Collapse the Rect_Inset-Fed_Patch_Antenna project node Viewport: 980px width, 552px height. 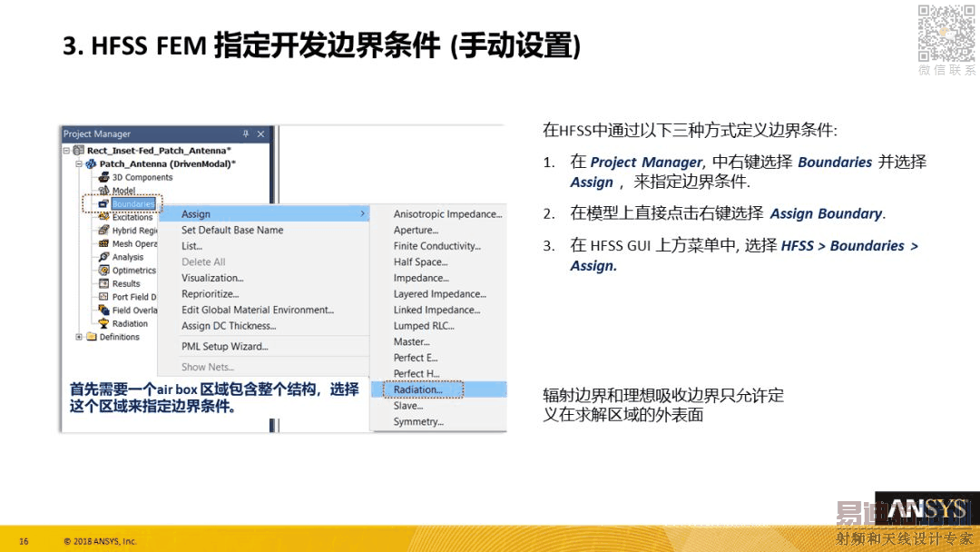[66, 151]
